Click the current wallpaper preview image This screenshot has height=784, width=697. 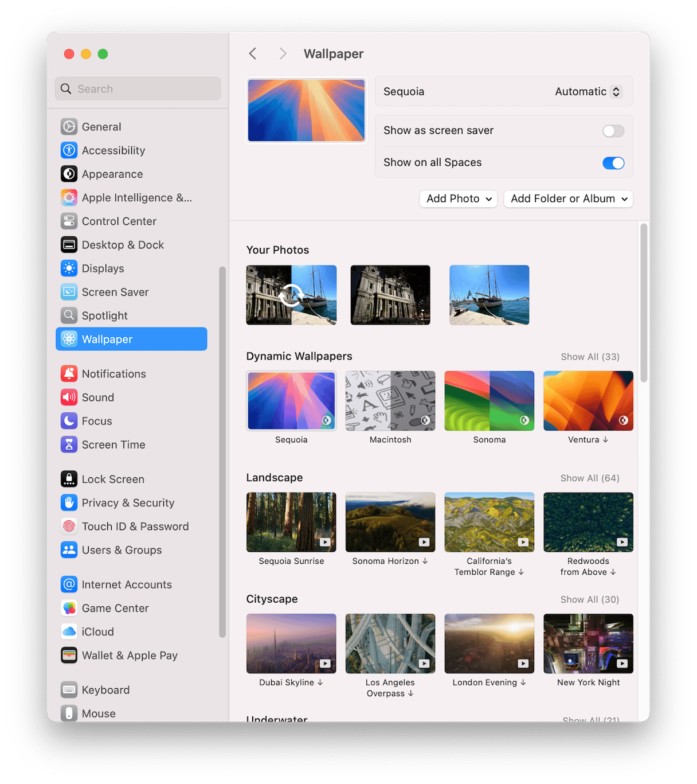click(x=306, y=110)
